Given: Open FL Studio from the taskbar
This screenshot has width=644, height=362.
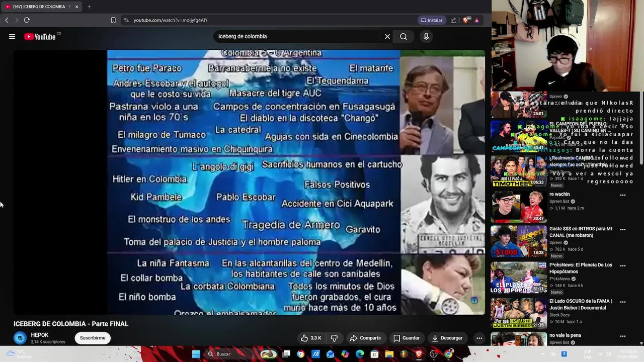Looking at the screenshot, I should click(404, 354).
